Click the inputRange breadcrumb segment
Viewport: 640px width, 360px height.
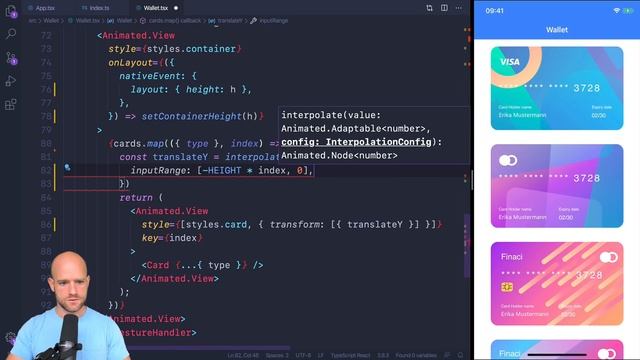point(273,20)
